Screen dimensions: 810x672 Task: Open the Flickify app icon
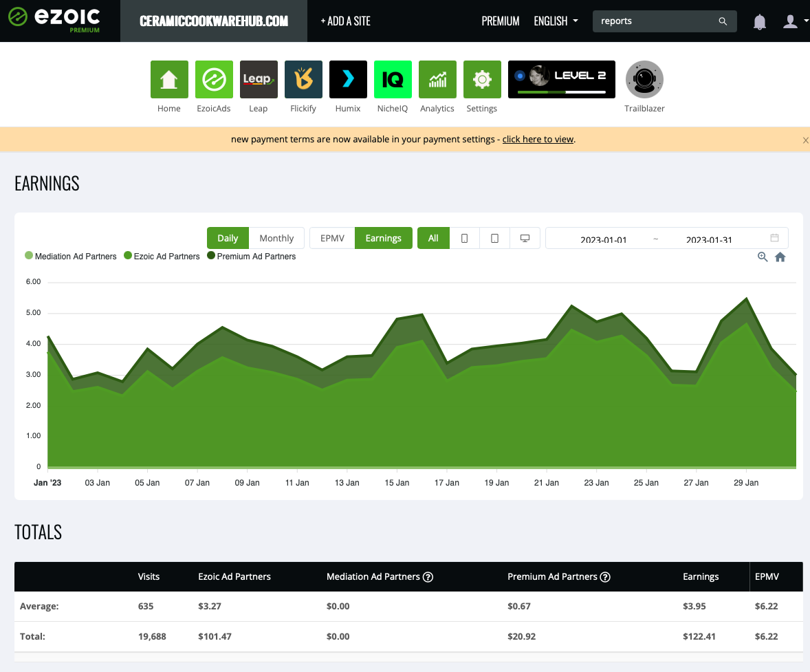point(303,79)
